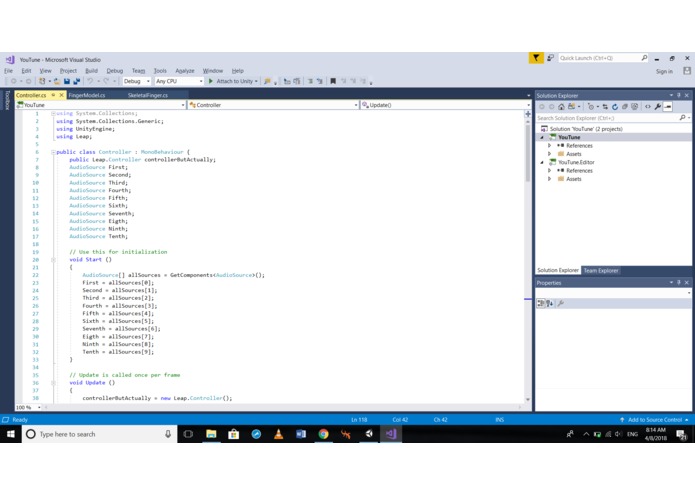Switch to the Team Explorer tab

click(x=601, y=271)
